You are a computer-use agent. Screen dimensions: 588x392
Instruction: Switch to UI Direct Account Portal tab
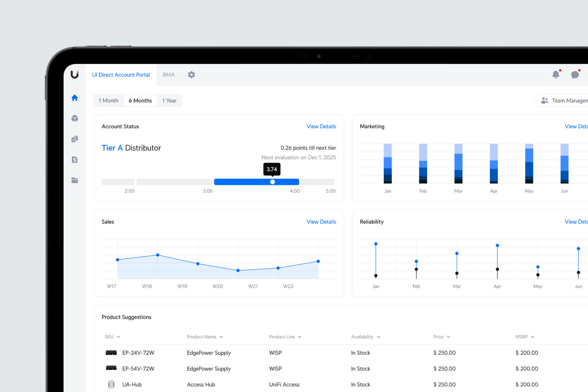(x=121, y=75)
